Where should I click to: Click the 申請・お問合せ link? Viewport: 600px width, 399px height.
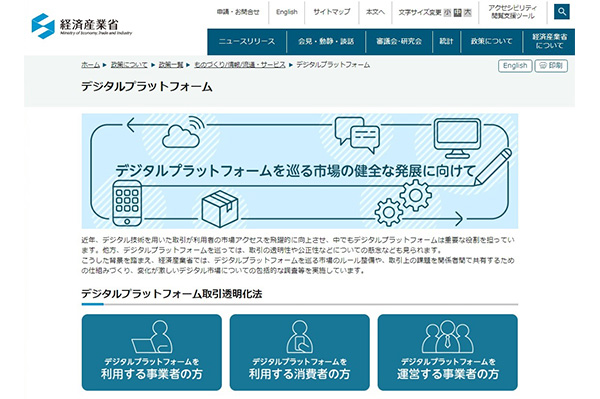238,12
